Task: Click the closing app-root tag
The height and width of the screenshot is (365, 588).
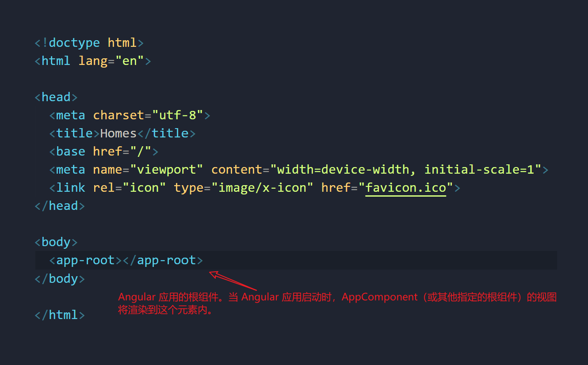Action: pyautogui.click(x=163, y=260)
